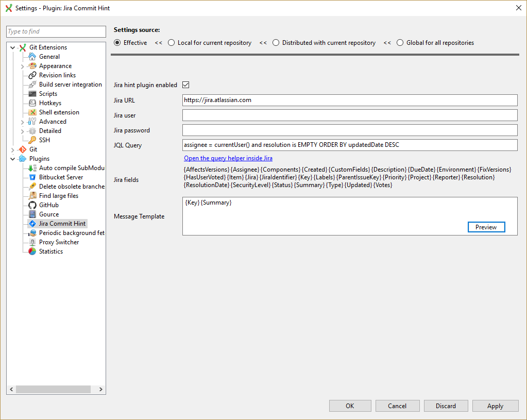527x420 pixels.
Task: Click the Plugins puzzle icon
Action: (23, 158)
